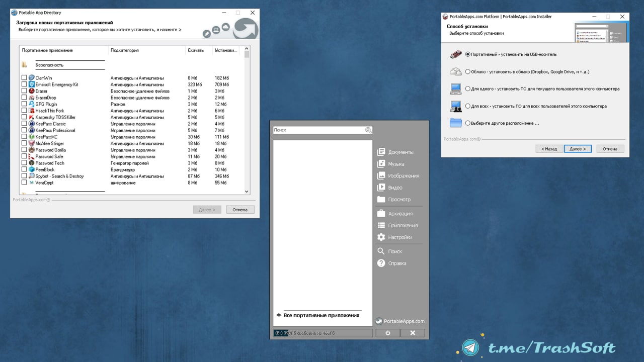Click the "Безопасность" category heading
Screen dimensions: 644x362
[x=49, y=65]
